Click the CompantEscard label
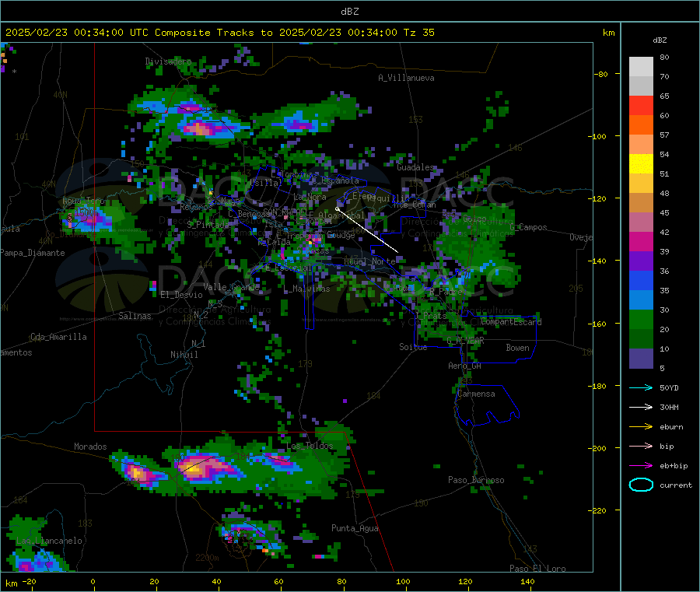700x592 pixels. [x=511, y=322]
